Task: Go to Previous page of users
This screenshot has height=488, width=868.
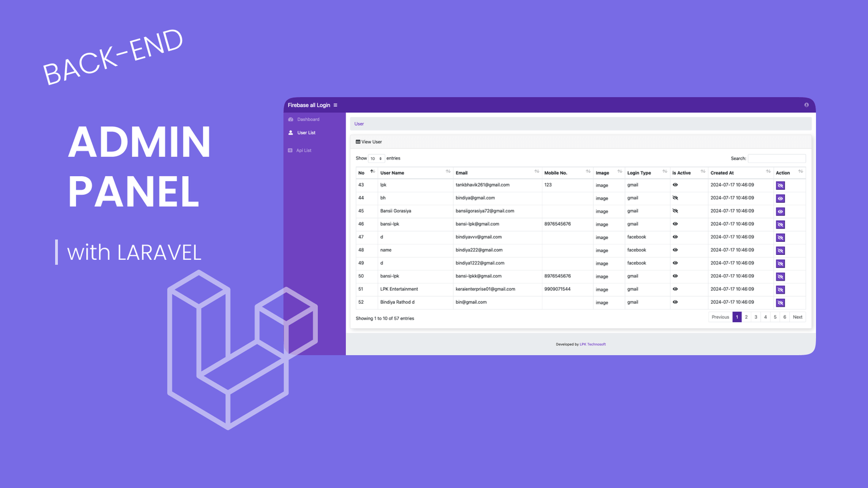Action: click(x=720, y=317)
